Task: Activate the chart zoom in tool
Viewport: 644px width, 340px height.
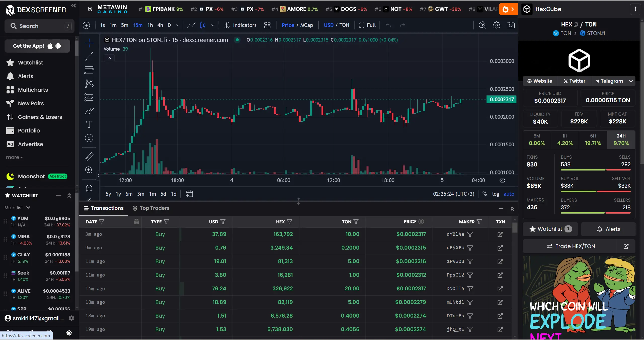Action: (x=89, y=170)
